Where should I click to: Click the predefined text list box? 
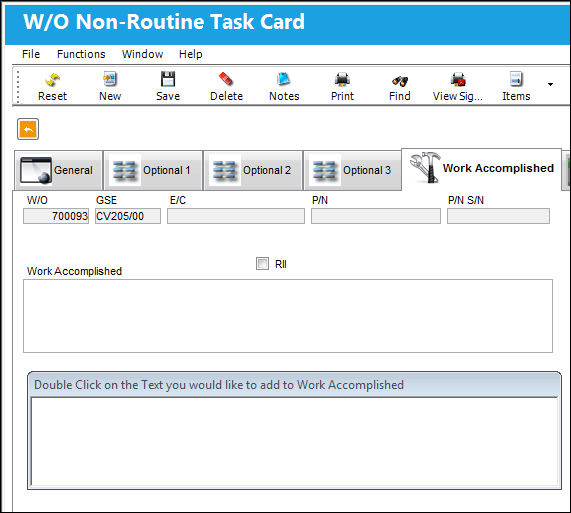(x=294, y=441)
